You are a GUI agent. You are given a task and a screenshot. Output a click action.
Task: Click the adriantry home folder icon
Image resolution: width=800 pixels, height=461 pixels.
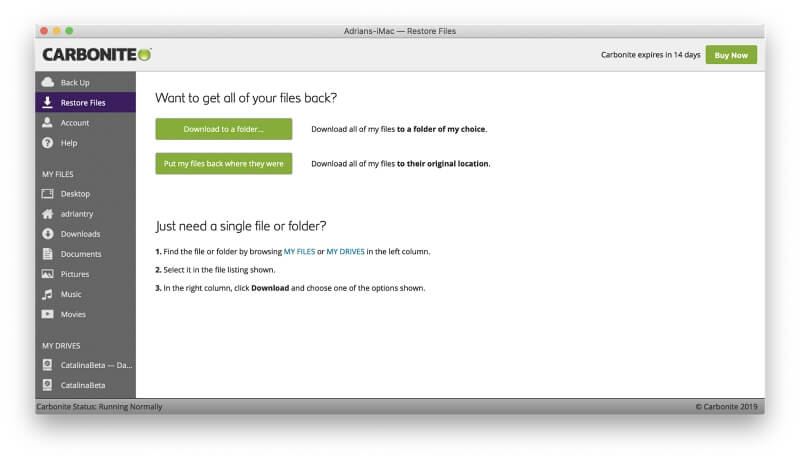47,214
